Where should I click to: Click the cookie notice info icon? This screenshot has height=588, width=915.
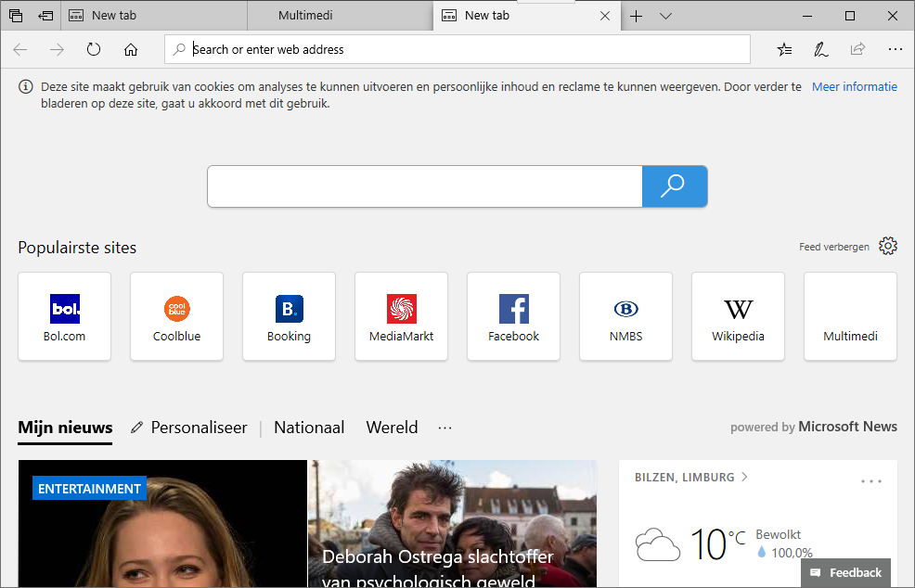[26, 87]
